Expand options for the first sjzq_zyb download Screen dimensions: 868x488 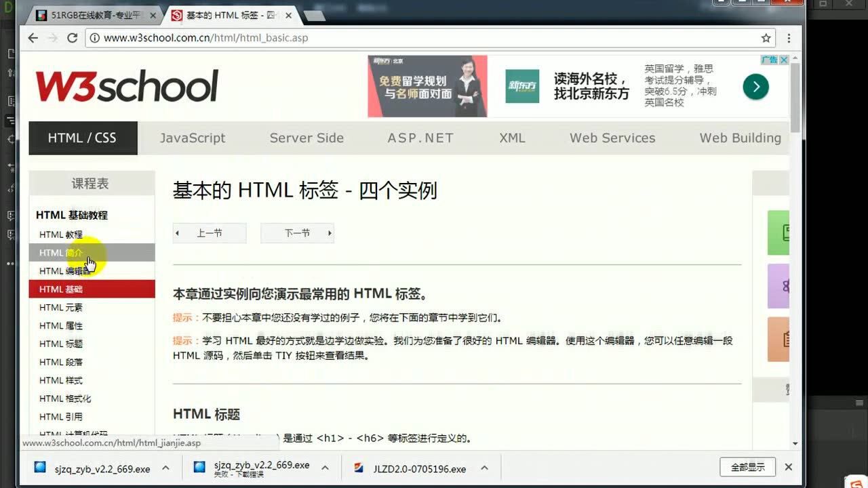165,467
